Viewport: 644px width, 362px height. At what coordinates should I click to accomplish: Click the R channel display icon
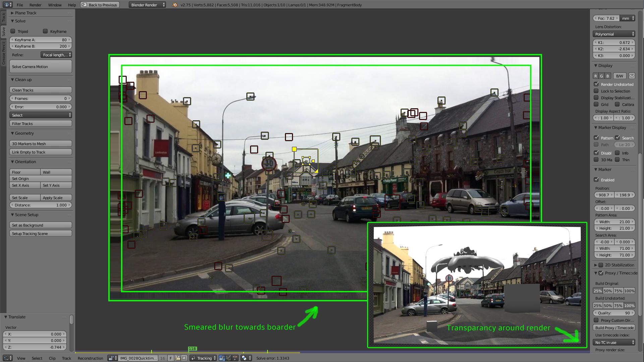596,75
